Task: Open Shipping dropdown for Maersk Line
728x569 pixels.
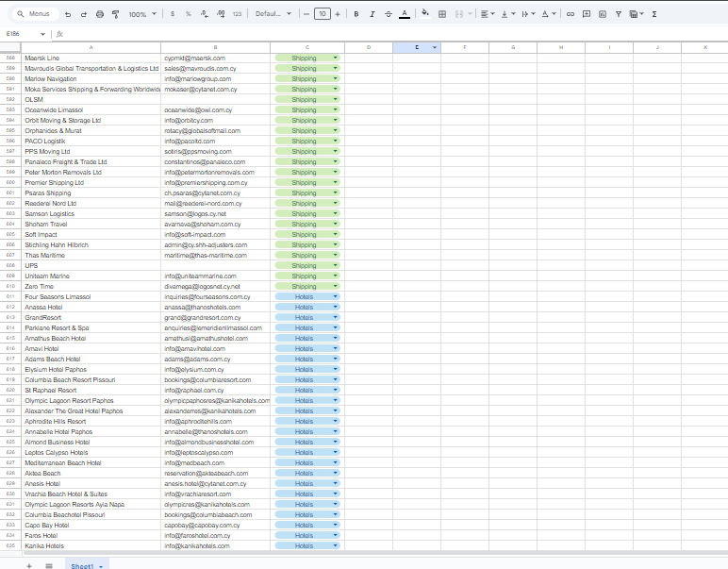Action: [x=335, y=58]
